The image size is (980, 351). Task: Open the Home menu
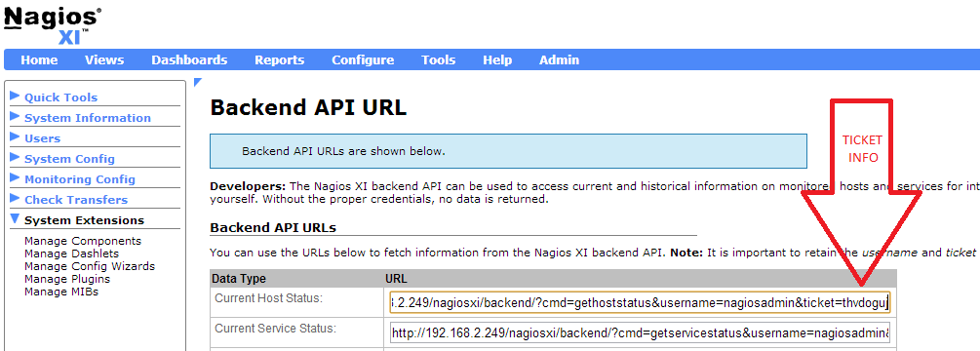tap(39, 59)
